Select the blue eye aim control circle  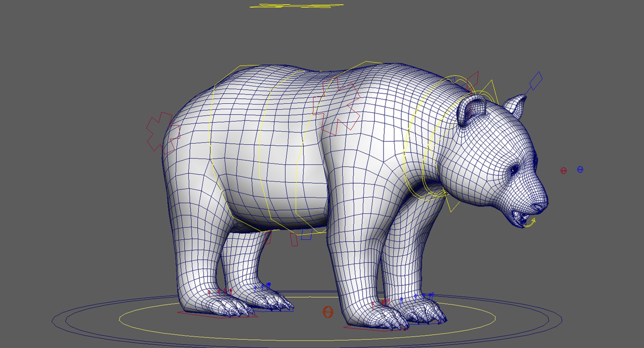click(580, 170)
